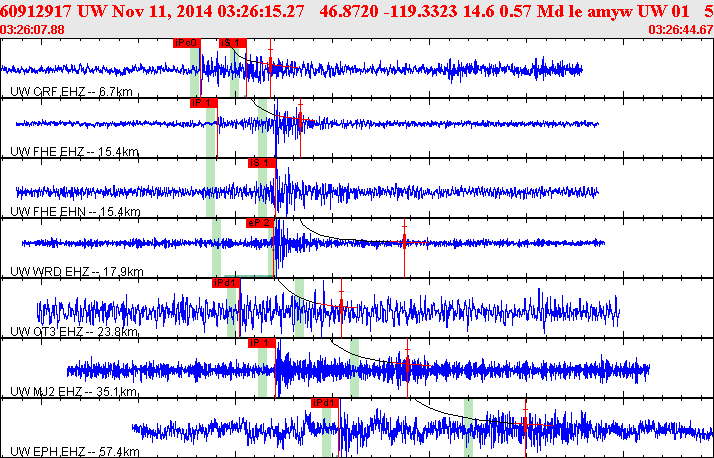714x458 pixels.
Task: Select the red coda cross marker on FHE EHZ
Action: (301, 119)
